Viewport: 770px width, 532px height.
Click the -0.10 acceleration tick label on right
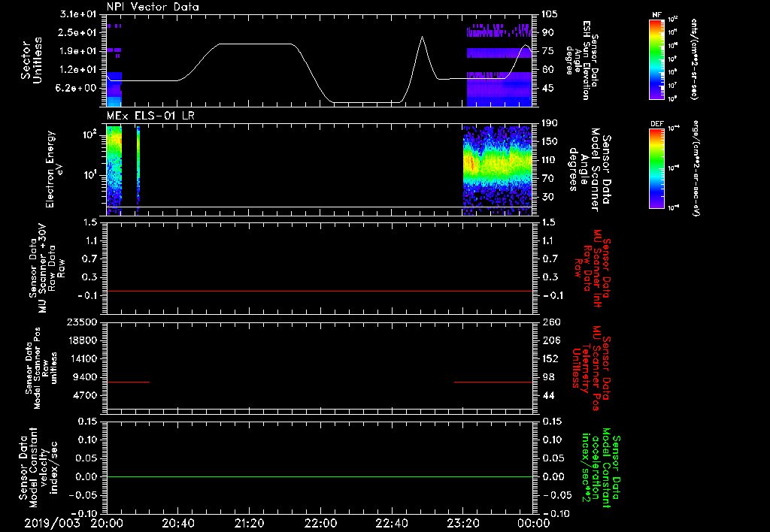point(557,513)
